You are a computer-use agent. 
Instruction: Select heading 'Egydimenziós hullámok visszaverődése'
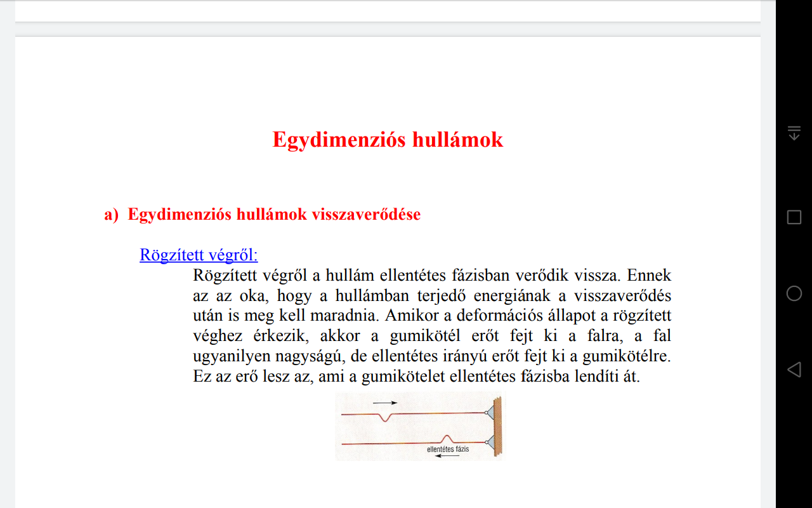click(x=274, y=215)
